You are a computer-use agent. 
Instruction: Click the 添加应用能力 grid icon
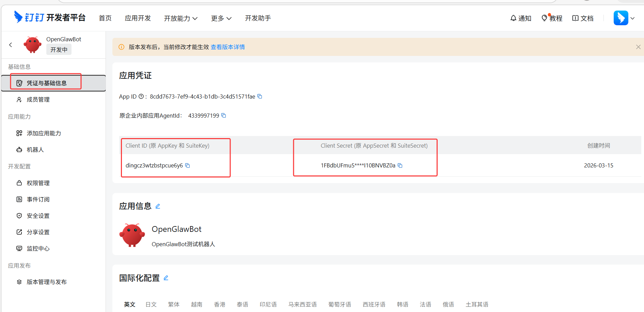19,133
